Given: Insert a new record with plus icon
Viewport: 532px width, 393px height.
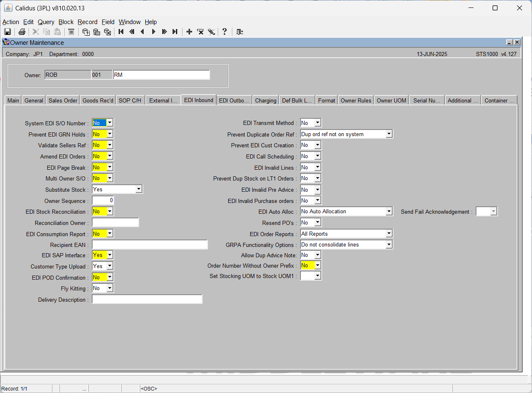Looking at the screenshot, I should pyautogui.click(x=189, y=32).
